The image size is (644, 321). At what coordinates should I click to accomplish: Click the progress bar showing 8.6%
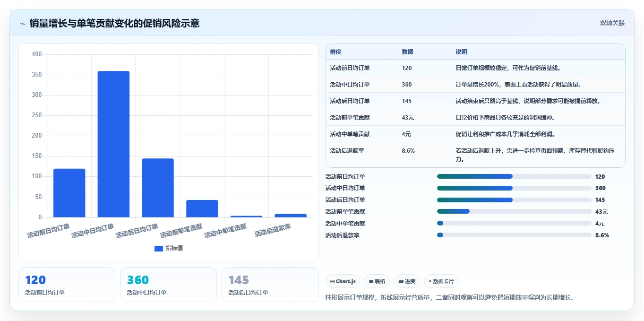tap(514, 235)
